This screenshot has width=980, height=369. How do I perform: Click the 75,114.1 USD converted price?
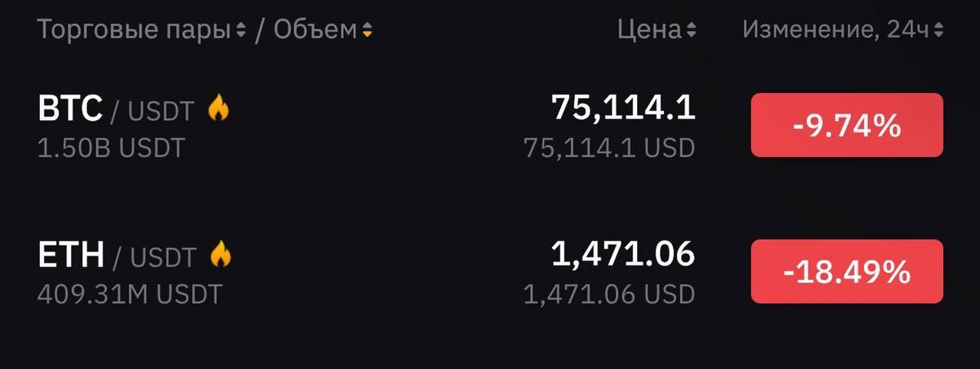tap(609, 148)
